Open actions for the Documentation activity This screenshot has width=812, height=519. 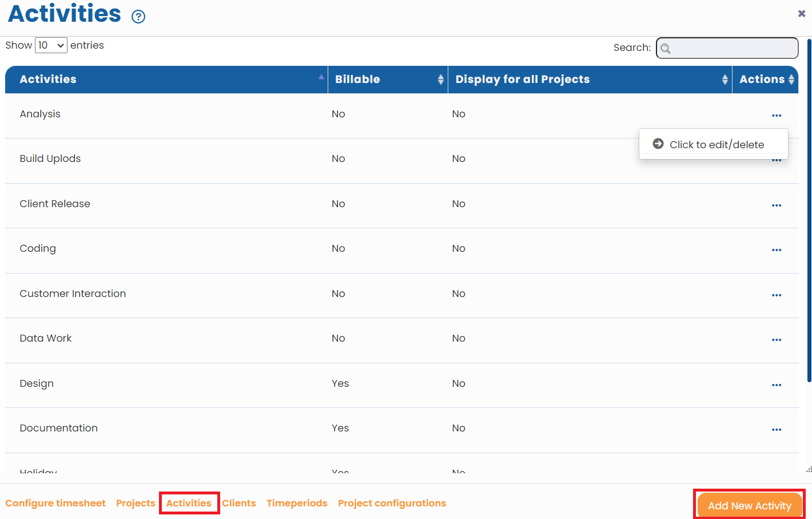777,430
